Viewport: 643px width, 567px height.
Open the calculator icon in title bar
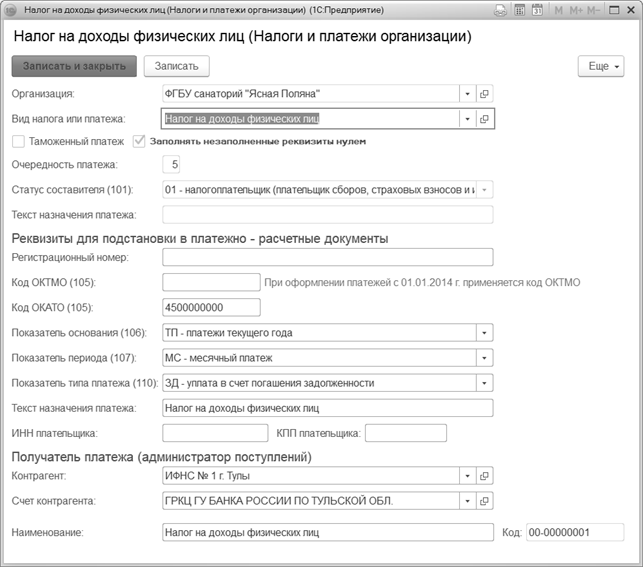pyautogui.click(x=520, y=10)
